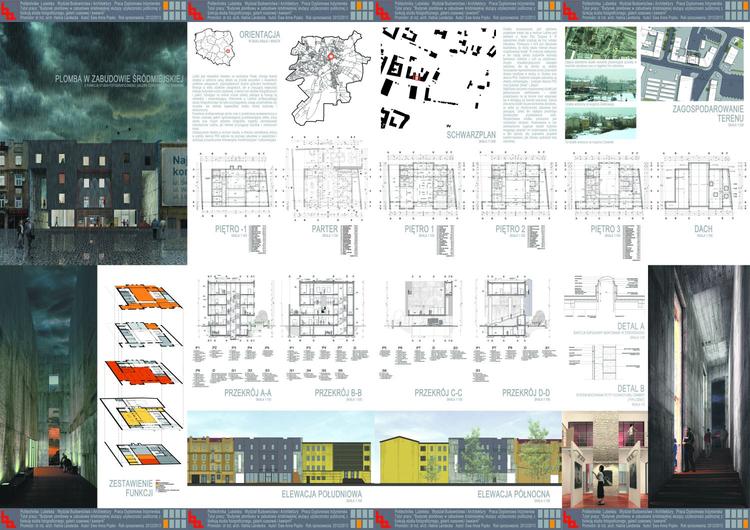Select the bottom snowy site photo
Viewport: 750px width, 530px height.
point(601,123)
